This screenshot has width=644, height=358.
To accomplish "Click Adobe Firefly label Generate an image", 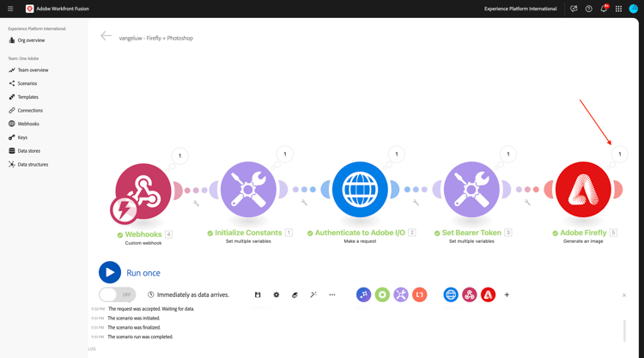I will 583,241.
